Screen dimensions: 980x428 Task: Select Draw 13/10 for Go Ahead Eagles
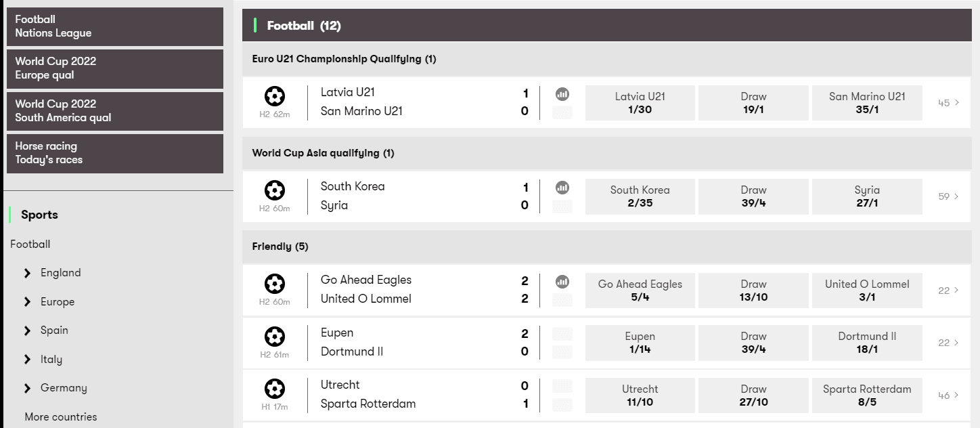[753, 291]
